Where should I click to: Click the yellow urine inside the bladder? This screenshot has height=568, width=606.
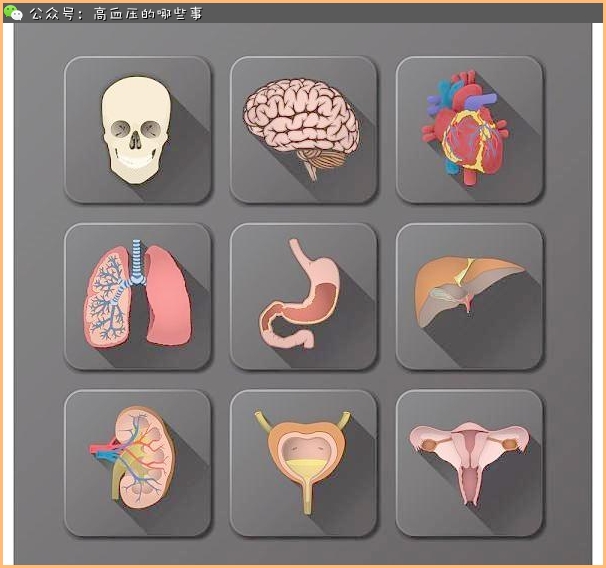point(303,468)
